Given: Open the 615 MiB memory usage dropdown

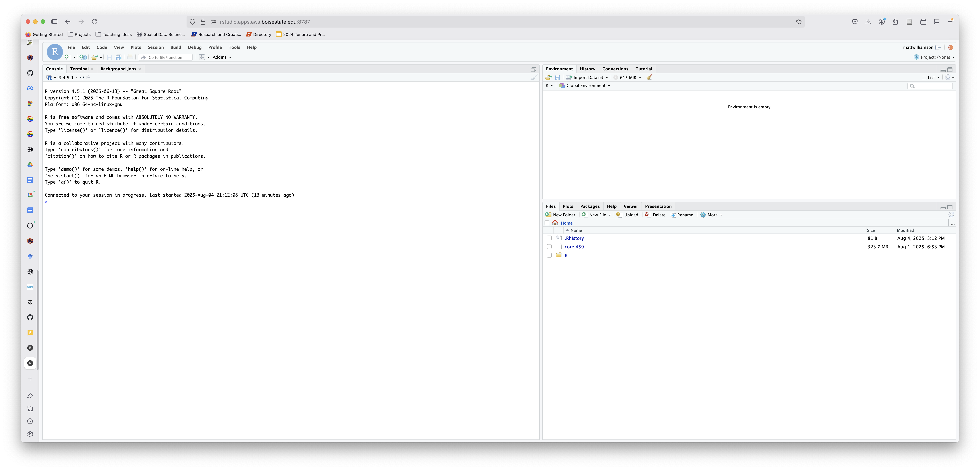Looking at the screenshot, I should [628, 77].
